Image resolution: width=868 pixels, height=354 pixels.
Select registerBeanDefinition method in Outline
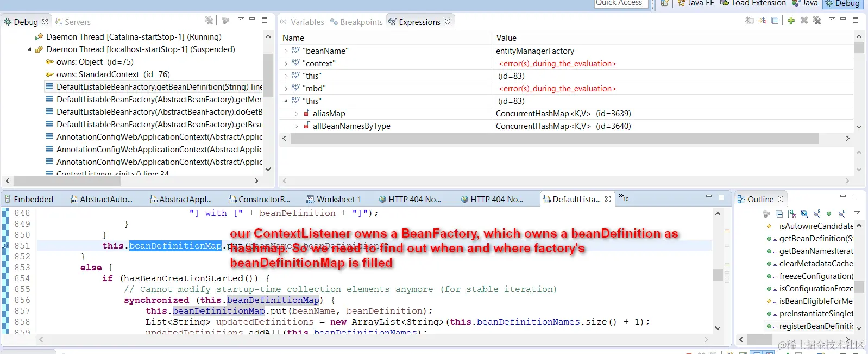[x=810, y=326]
